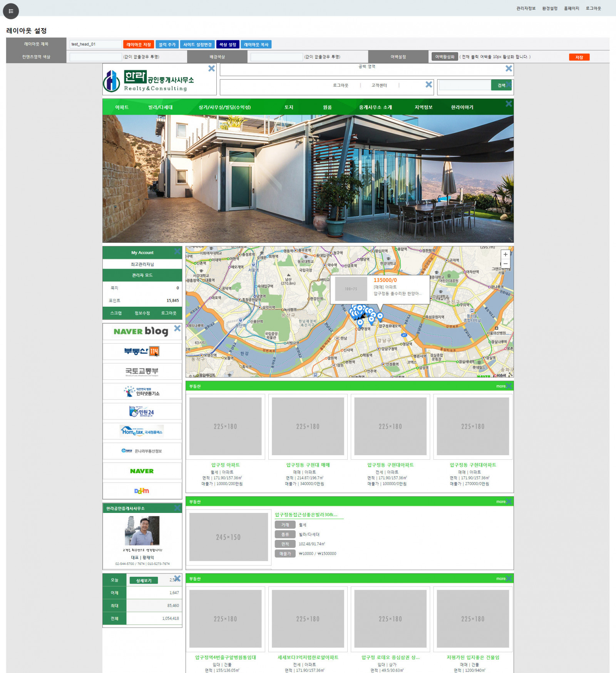Remove the green navigation menu block
The image size is (616, 673).
(x=509, y=104)
